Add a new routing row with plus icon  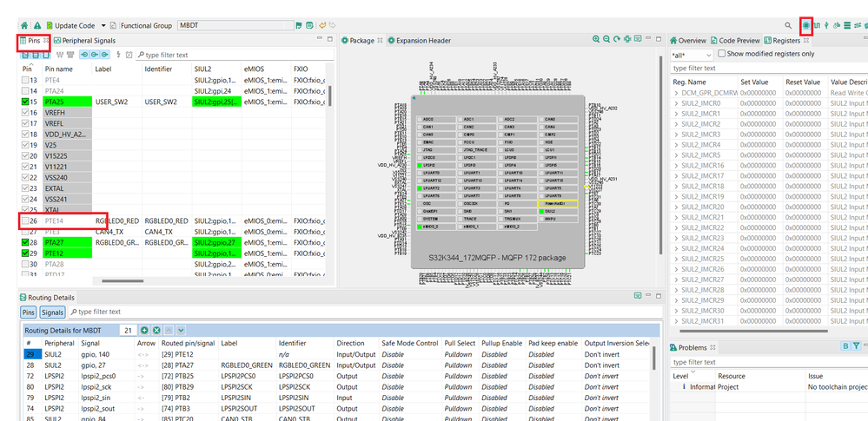(144, 330)
